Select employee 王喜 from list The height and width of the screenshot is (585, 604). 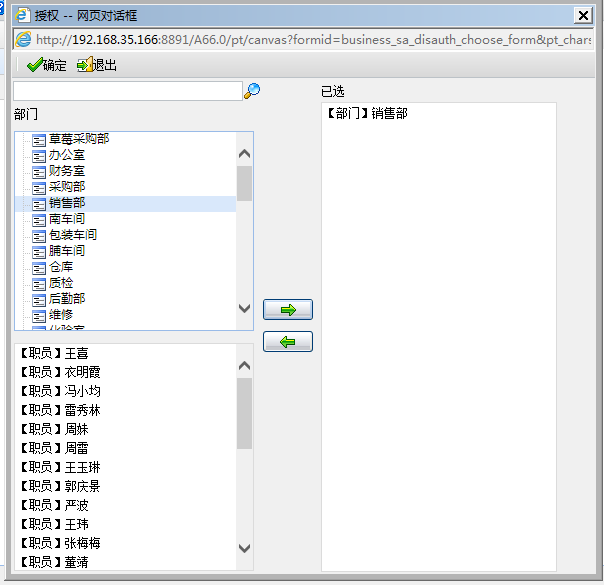(x=59, y=353)
